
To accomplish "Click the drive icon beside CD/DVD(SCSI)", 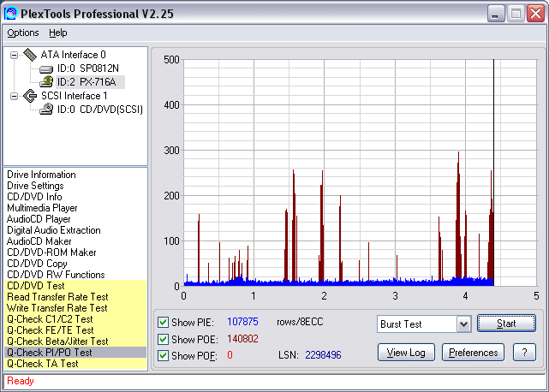I will point(46,110).
